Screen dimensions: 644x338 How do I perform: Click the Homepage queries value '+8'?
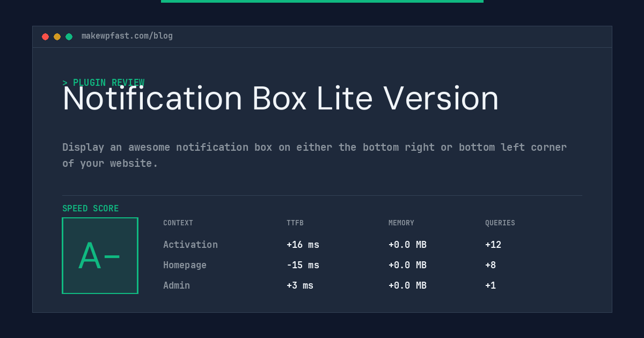coord(491,265)
